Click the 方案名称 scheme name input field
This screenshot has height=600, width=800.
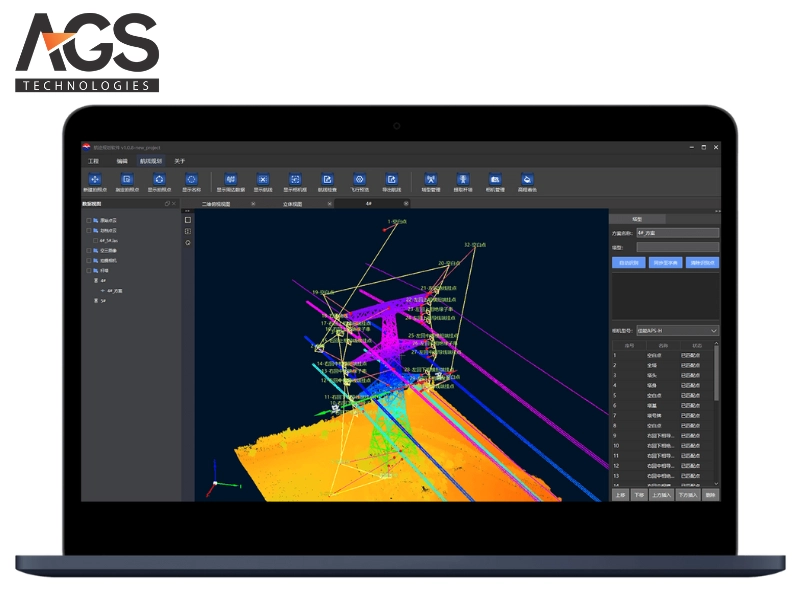click(677, 232)
